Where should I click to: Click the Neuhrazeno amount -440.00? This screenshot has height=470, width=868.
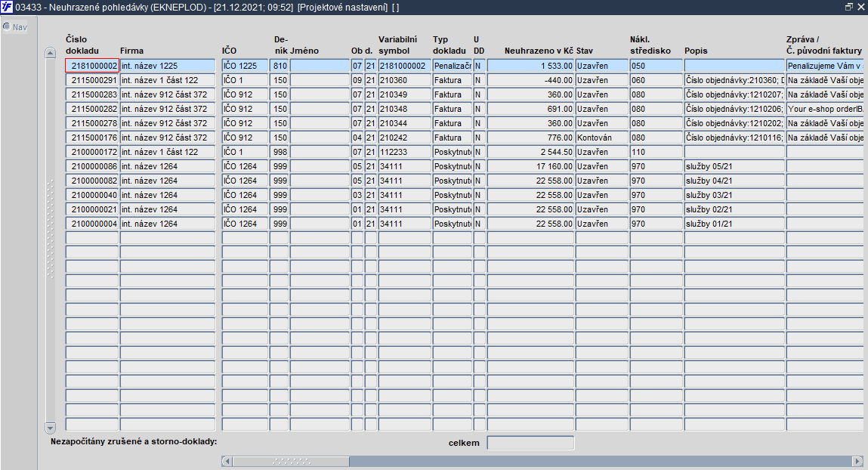(530, 80)
